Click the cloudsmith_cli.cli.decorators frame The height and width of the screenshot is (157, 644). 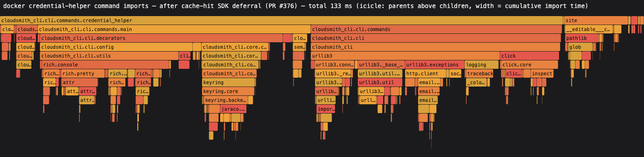(x=161, y=38)
